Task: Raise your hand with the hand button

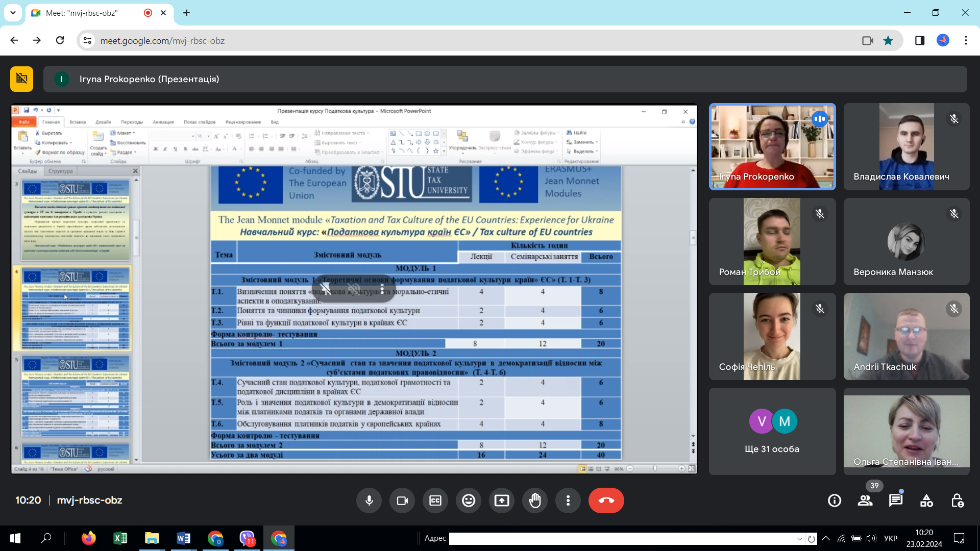Action: click(535, 500)
